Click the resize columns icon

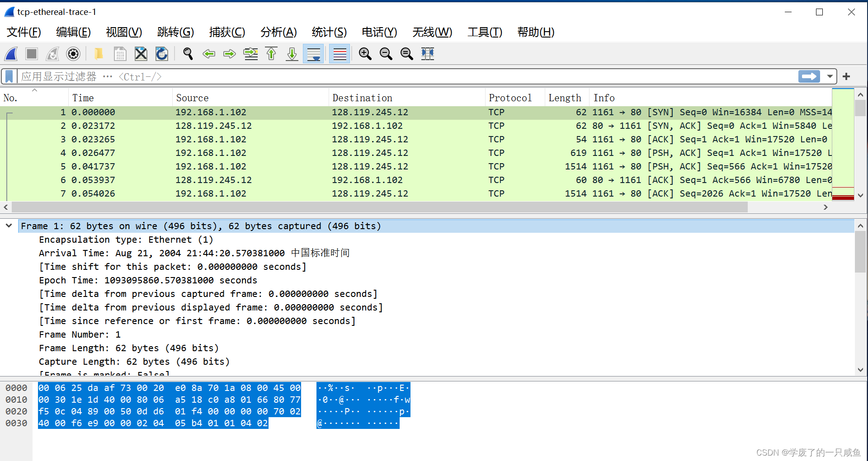(427, 54)
